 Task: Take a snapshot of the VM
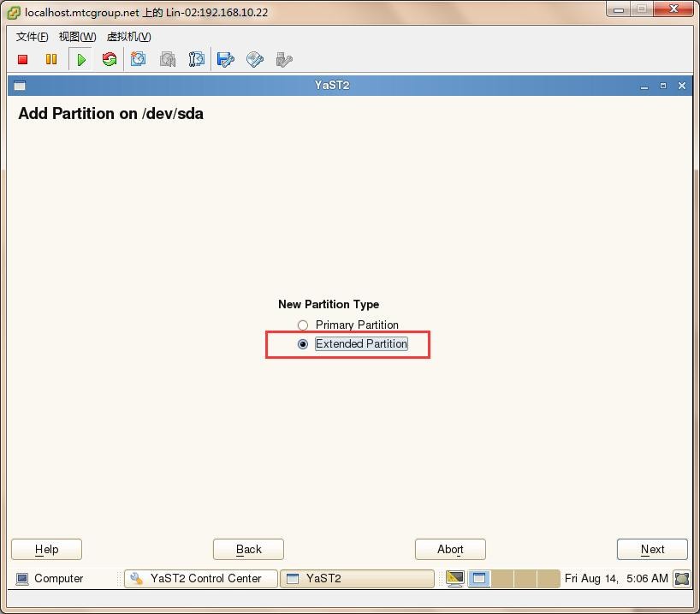pyautogui.click(x=138, y=59)
